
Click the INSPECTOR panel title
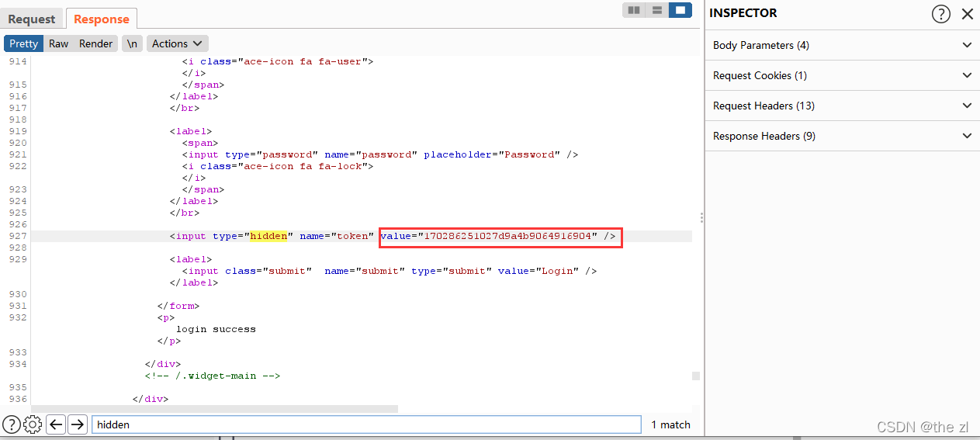point(743,13)
